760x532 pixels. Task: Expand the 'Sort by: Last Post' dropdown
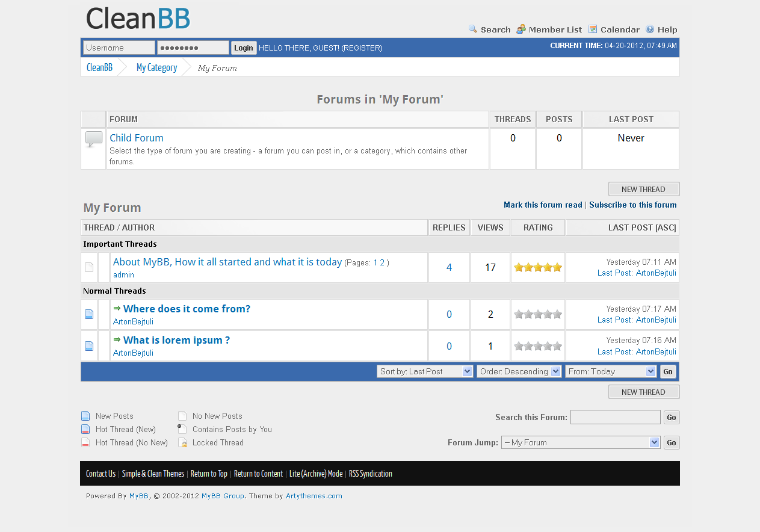point(425,371)
